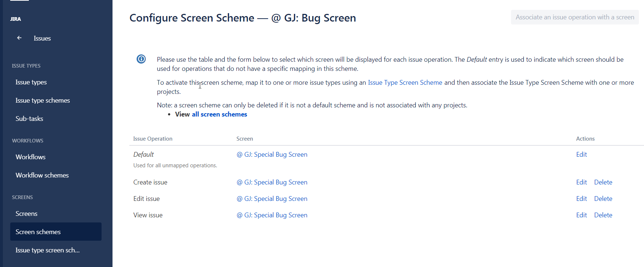Open Create issue row's screen link
The image size is (644, 267).
272,182
